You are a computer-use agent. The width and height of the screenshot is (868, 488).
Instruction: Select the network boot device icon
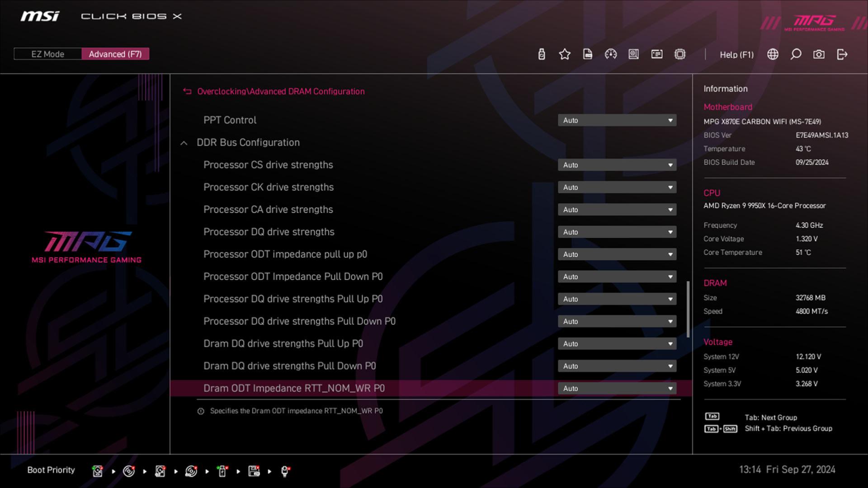285,471
